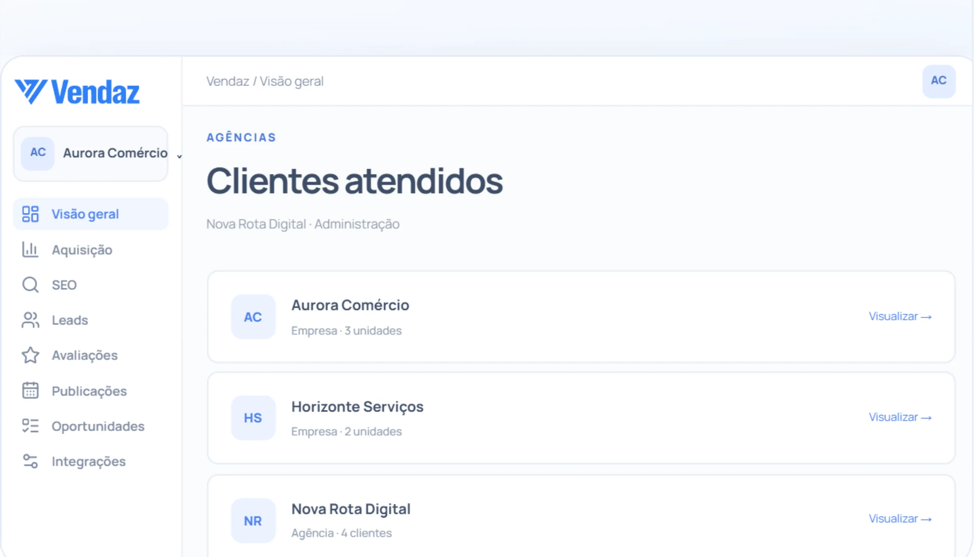Select the Horizonte Serviços card title
Image resolution: width=980 pixels, height=557 pixels.
pyautogui.click(x=357, y=407)
